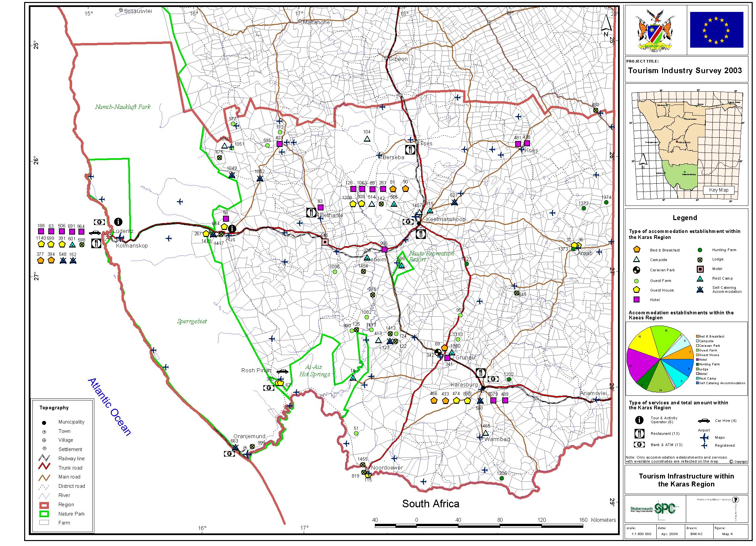Click the car hire icon near Rosh Pinah
Viewport: 756px width, 546px height.
[x=282, y=371]
